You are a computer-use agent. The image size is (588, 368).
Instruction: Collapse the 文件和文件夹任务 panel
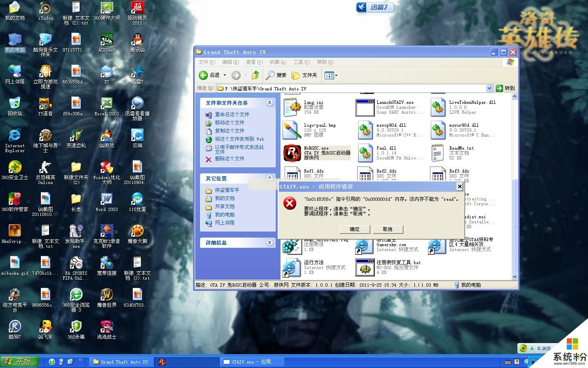pos(269,103)
